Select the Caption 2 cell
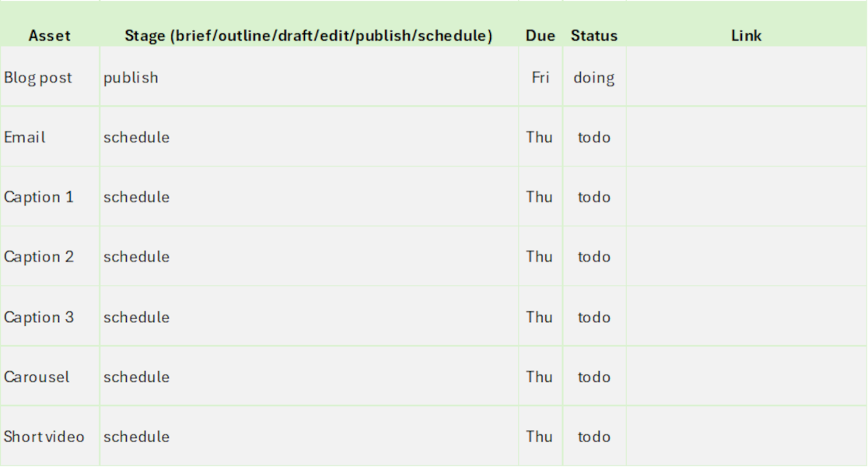Screen dimensions: 868x467 (x=50, y=256)
